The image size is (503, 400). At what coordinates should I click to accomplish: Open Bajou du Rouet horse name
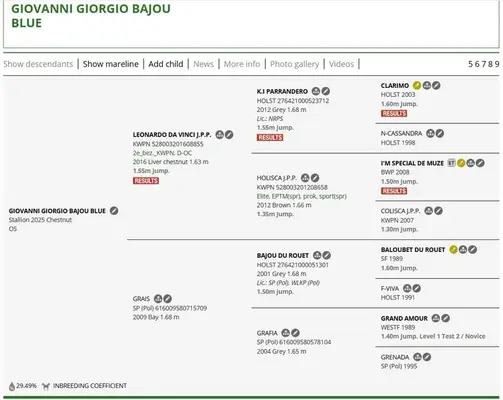pyautogui.click(x=283, y=256)
